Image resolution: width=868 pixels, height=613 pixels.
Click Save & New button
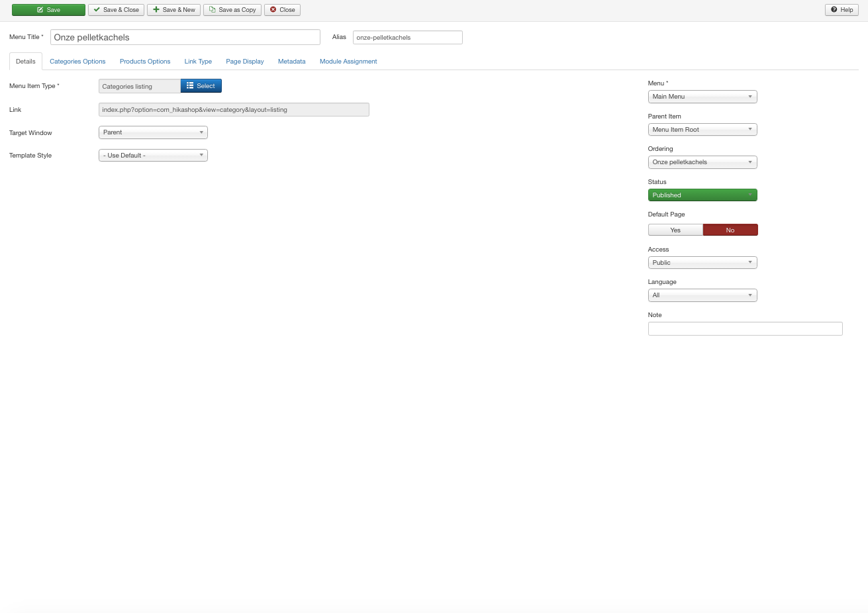(174, 10)
